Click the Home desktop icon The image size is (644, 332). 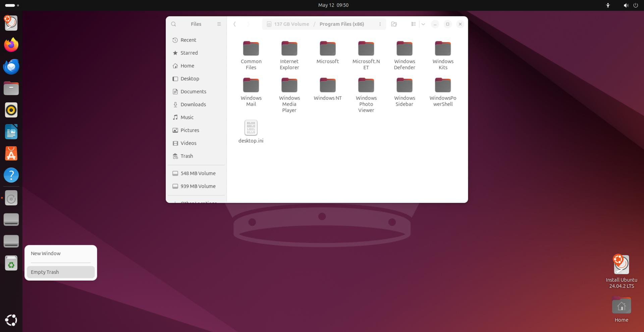tap(621, 310)
